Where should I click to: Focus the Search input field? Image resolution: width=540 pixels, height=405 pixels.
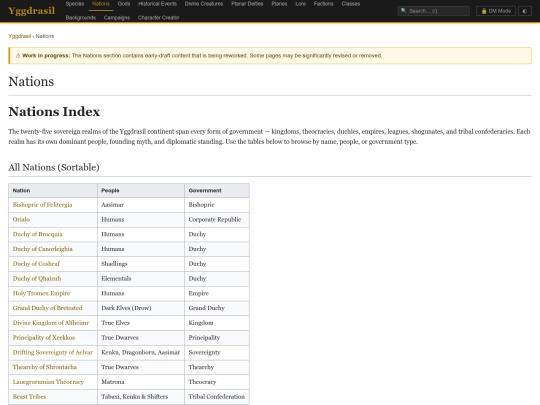coord(434,11)
